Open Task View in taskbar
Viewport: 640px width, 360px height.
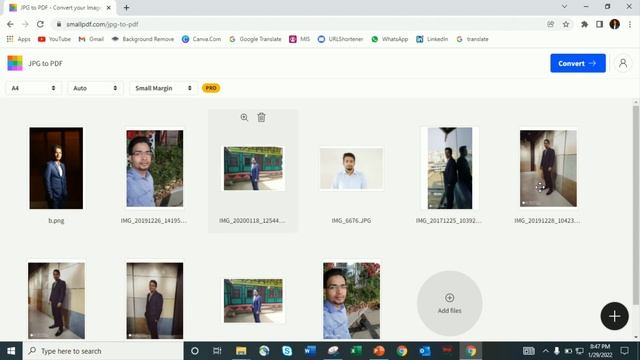pos(217,351)
